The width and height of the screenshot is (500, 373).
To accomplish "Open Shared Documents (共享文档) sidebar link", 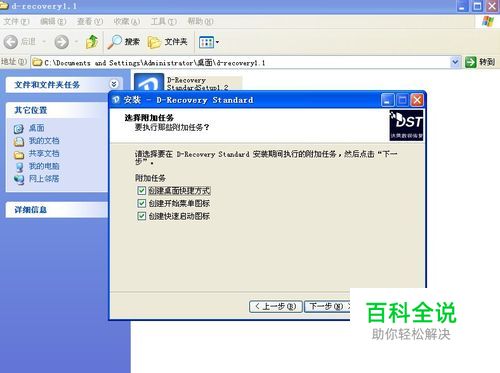I will tap(44, 153).
